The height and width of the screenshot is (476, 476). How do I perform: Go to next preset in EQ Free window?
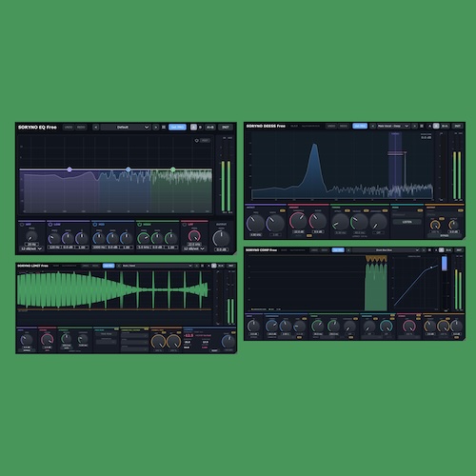[156, 128]
